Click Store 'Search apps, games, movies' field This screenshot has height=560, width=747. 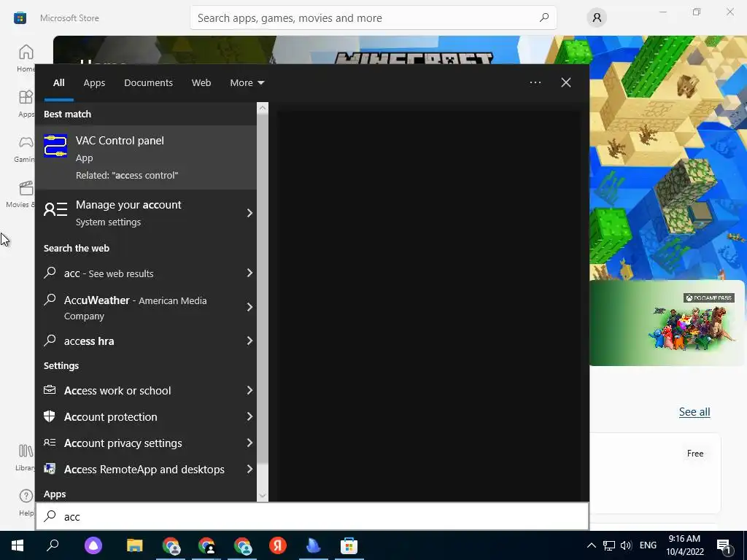click(x=373, y=17)
